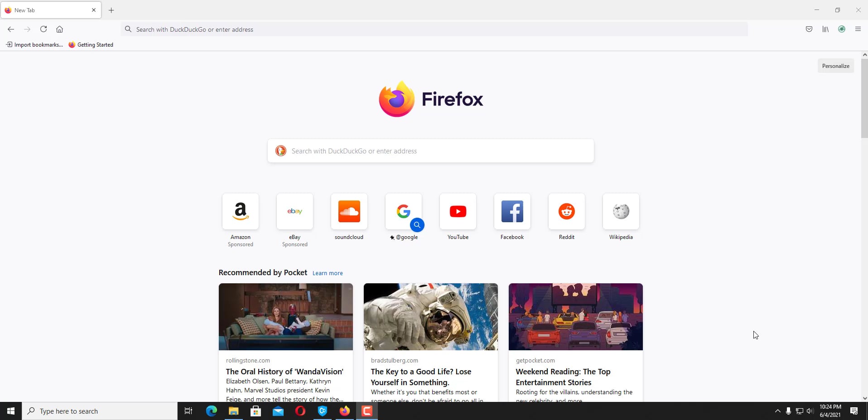Open 'Weekend Reading: The Top Entertainment Stories' headline
Screen dimensions: 868x420
pyautogui.click(x=563, y=377)
